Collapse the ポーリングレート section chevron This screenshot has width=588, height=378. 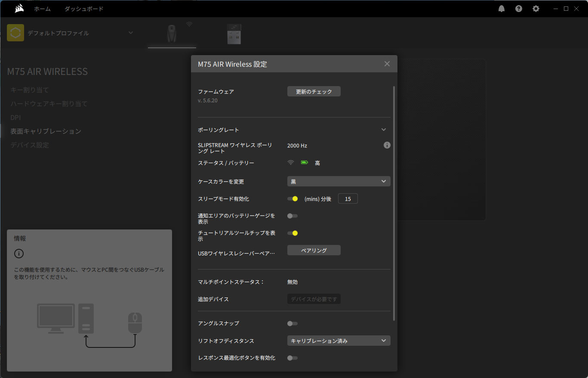point(384,130)
